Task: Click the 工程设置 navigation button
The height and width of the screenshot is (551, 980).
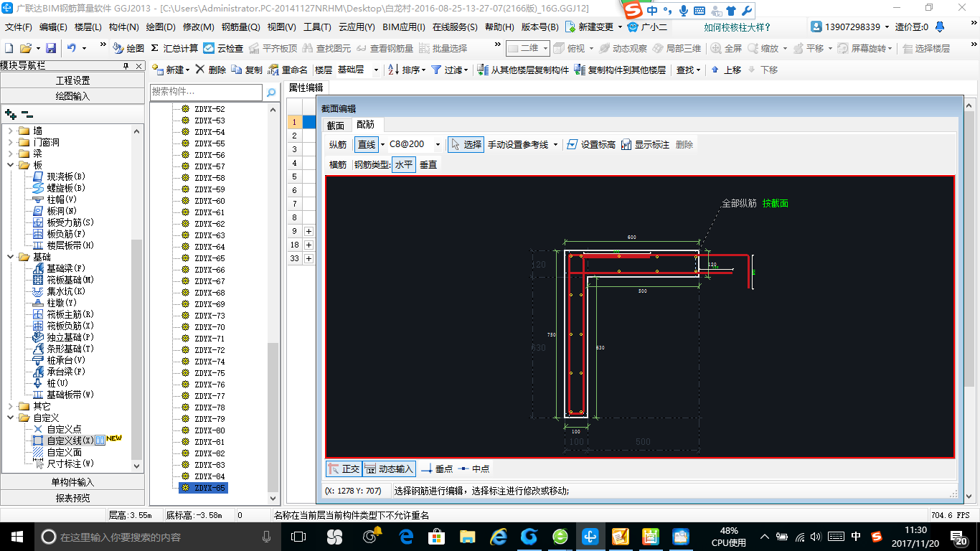Action: [x=72, y=80]
